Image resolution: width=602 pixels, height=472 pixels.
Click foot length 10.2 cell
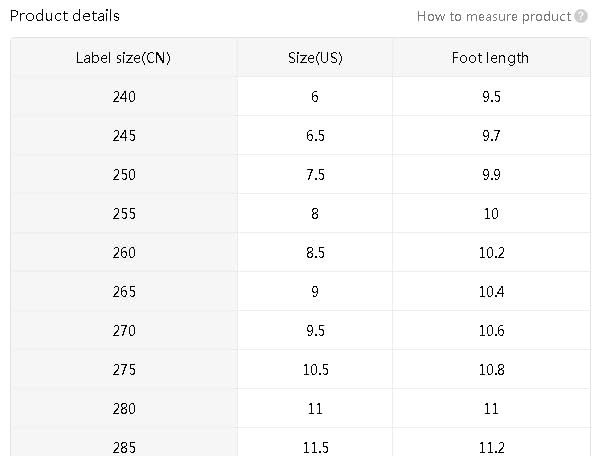(x=490, y=252)
